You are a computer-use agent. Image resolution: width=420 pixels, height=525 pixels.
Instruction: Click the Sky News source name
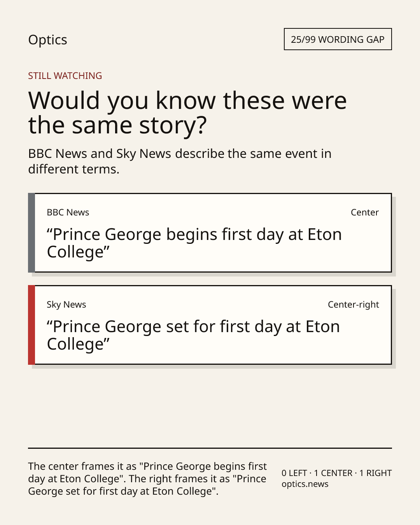tap(66, 304)
